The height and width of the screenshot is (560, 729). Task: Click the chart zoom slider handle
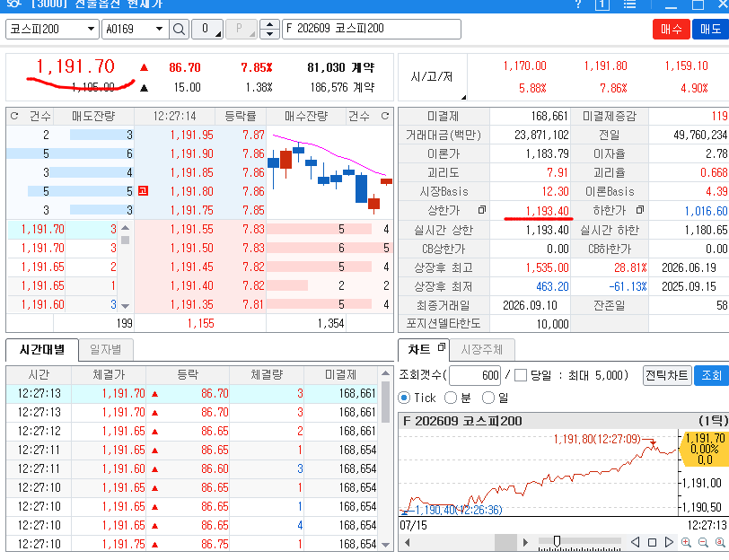pos(557,541)
